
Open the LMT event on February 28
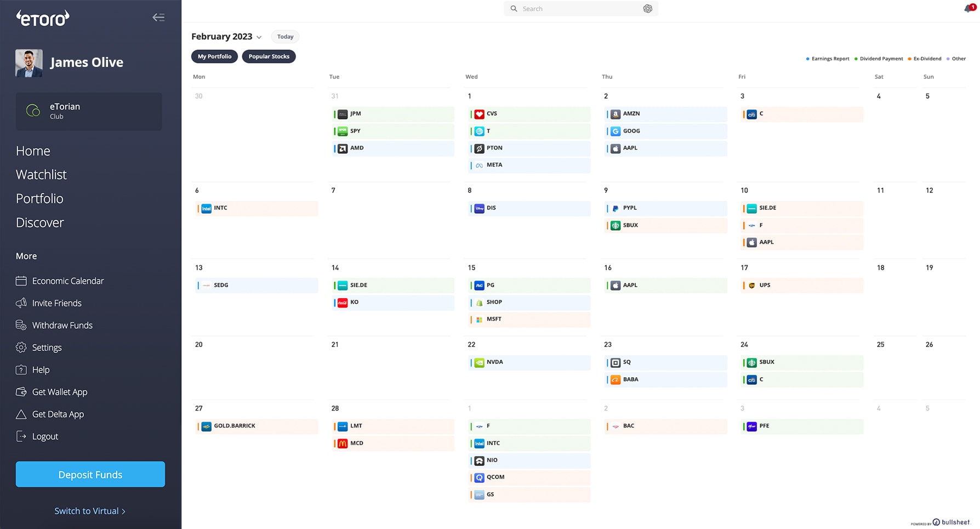tap(394, 426)
